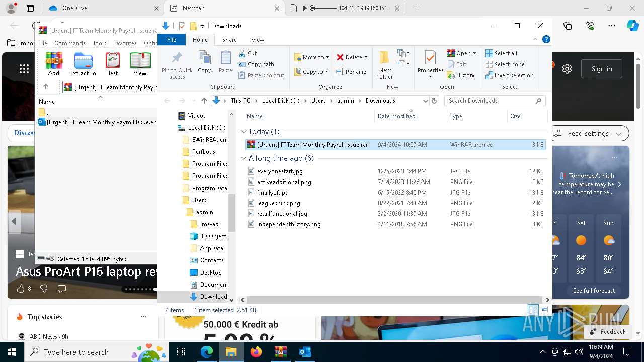The width and height of the screenshot is (644, 362).
Task: Click Paste shortcut in ribbon
Action: click(x=261, y=75)
